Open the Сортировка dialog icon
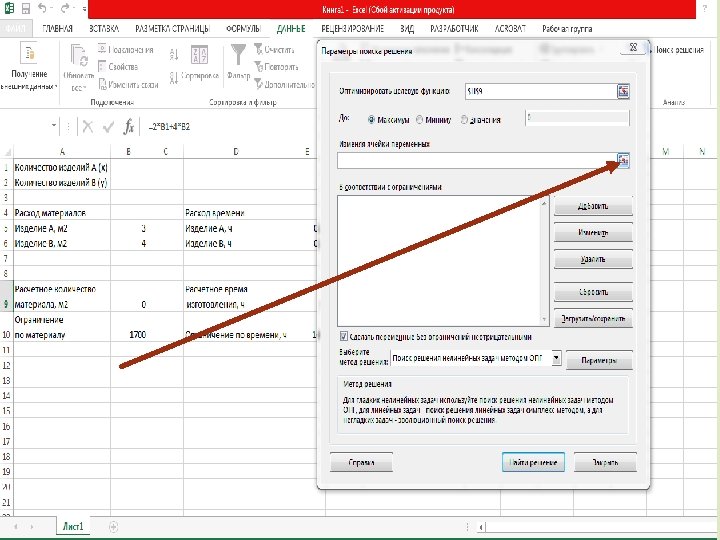This screenshot has width=720, height=540. (199, 55)
